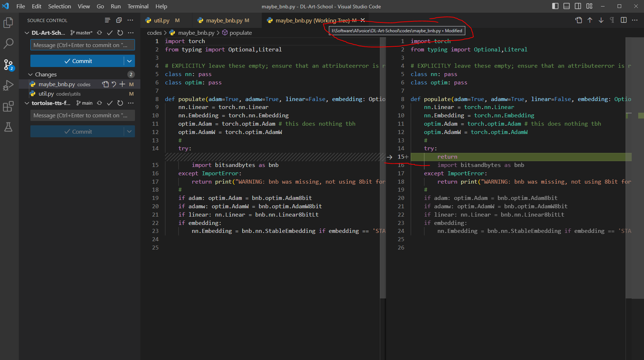This screenshot has height=360, width=644.
Task: Open the View menu
Action: coord(84,6)
